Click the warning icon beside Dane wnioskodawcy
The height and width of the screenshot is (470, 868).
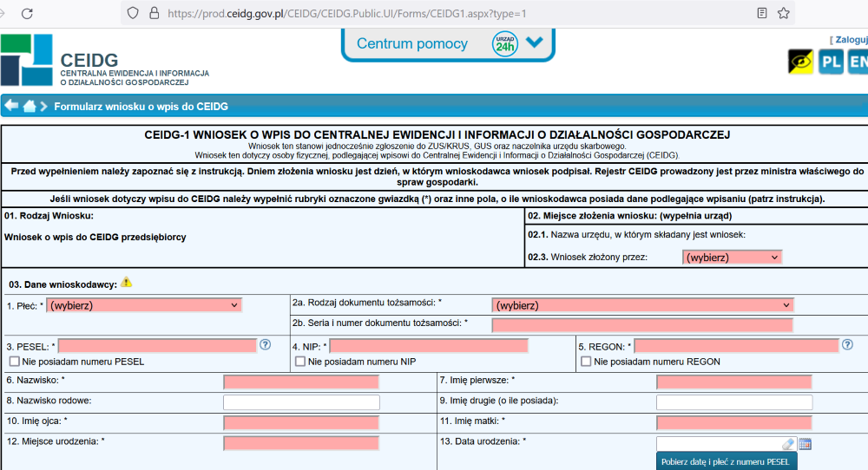click(127, 282)
